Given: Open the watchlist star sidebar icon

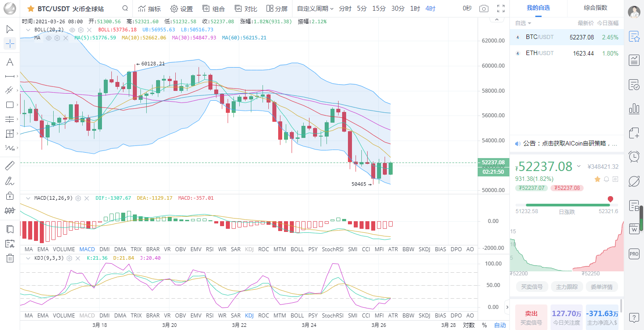Looking at the screenshot, I should click(634, 37).
